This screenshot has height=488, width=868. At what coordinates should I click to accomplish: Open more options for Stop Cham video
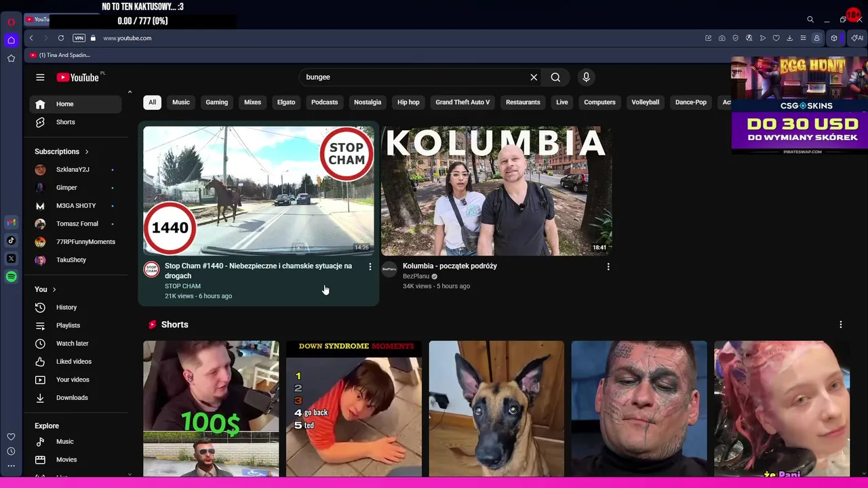click(x=370, y=267)
